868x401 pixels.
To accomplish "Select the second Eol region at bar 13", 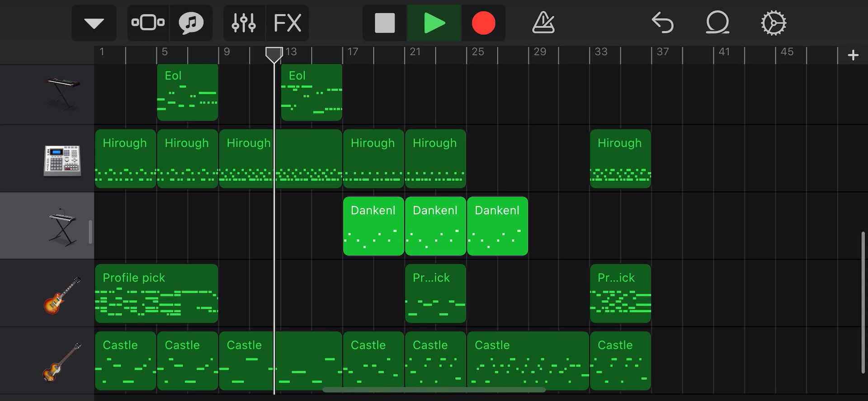I will [x=311, y=92].
